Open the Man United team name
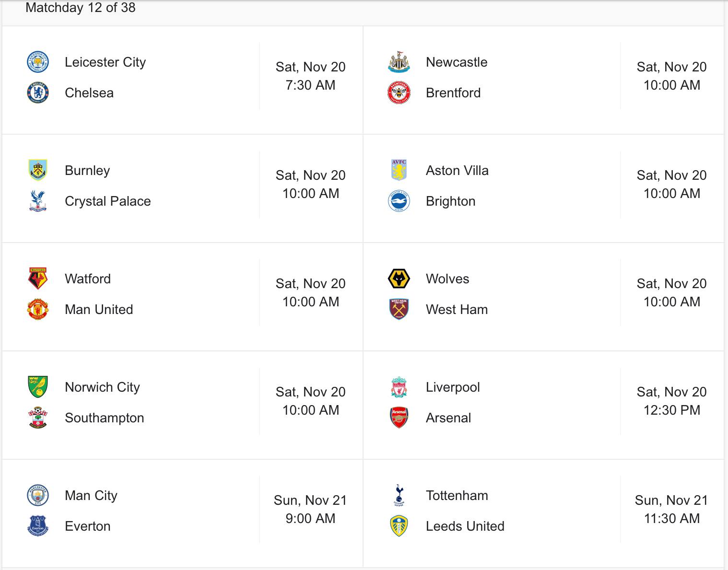The height and width of the screenshot is (570, 728). [x=99, y=310]
